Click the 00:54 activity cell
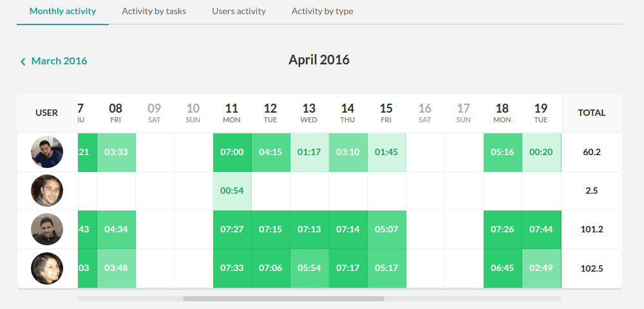Viewport: 644px width, 309px height. 232,191
